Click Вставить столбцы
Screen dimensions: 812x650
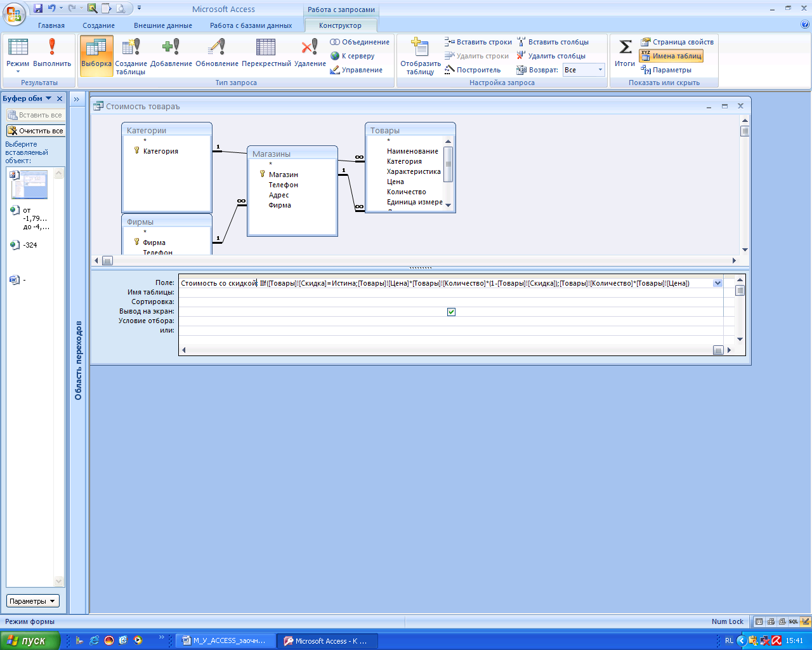553,42
